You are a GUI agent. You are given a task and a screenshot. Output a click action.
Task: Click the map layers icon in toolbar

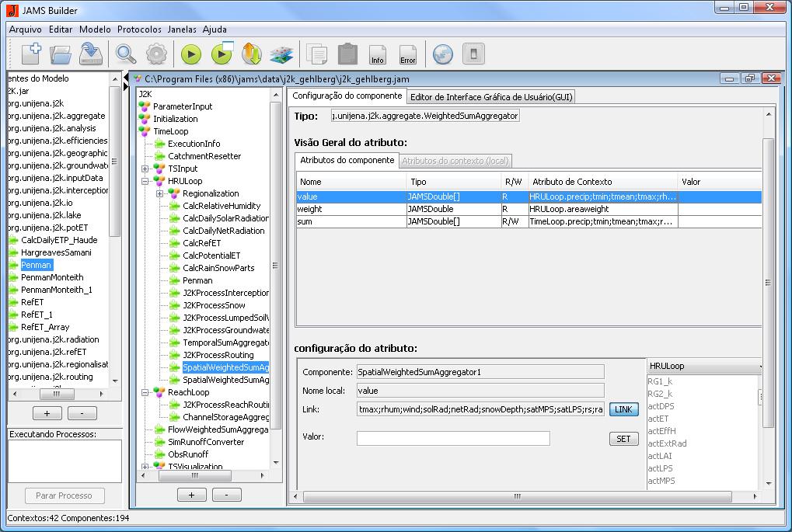click(281, 54)
